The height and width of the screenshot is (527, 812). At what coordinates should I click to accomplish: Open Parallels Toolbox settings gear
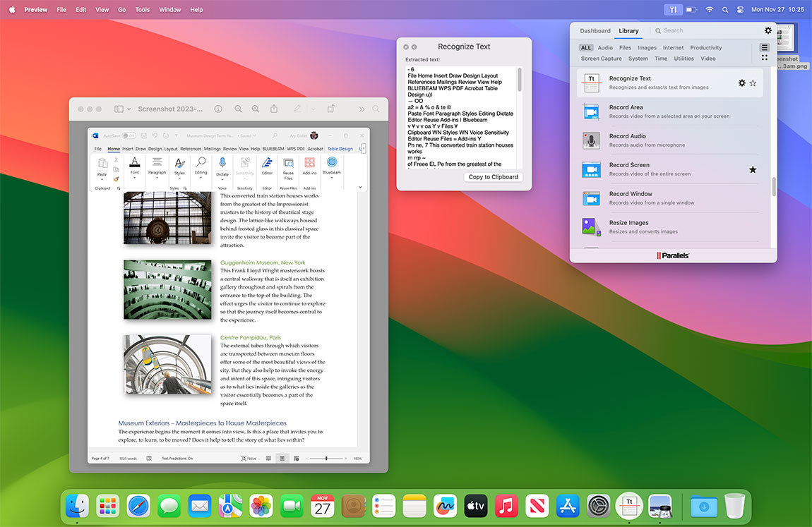[768, 30]
